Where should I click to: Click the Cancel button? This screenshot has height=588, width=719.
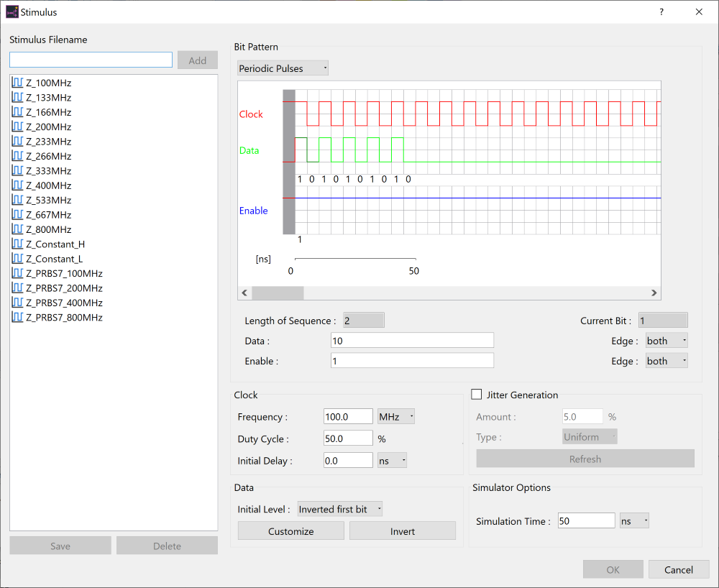pos(678,570)
